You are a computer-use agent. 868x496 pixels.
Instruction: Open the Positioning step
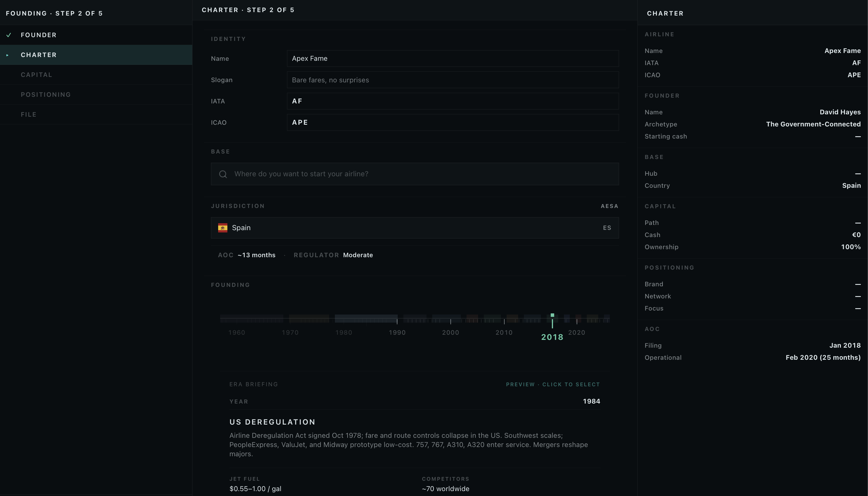[96, 95]
